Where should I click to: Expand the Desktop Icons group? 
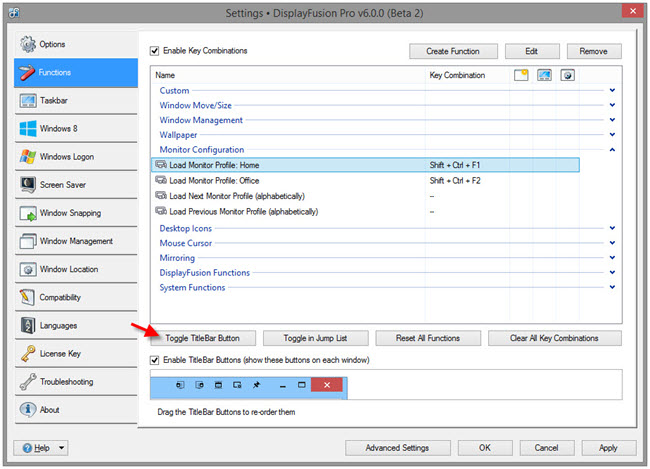[612, 228]
